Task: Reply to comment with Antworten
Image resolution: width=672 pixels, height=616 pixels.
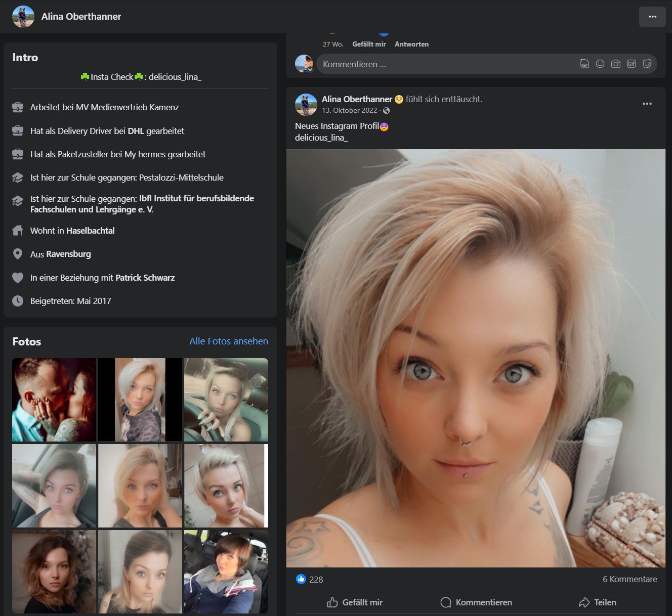Action: [411, 45]
